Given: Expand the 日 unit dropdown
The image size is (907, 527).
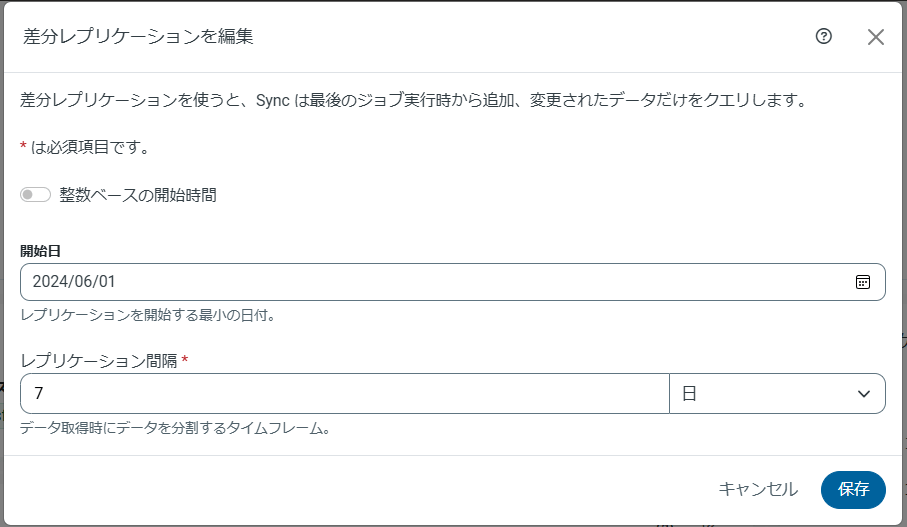Looking at the screenshot, I should 776,394.
